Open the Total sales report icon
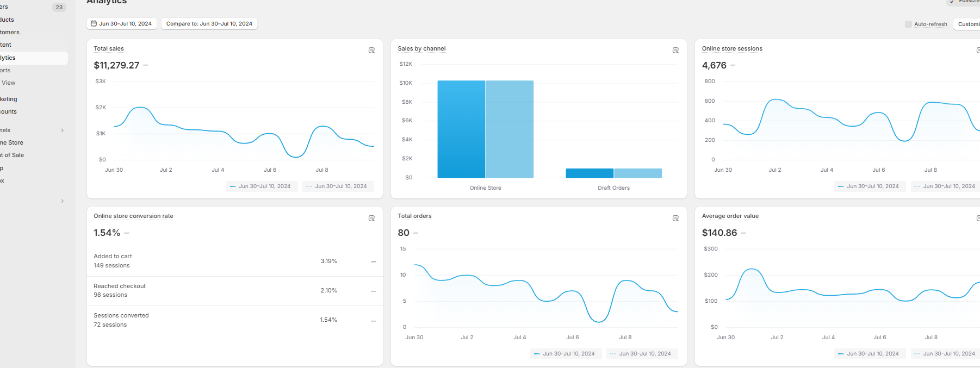 371,51
